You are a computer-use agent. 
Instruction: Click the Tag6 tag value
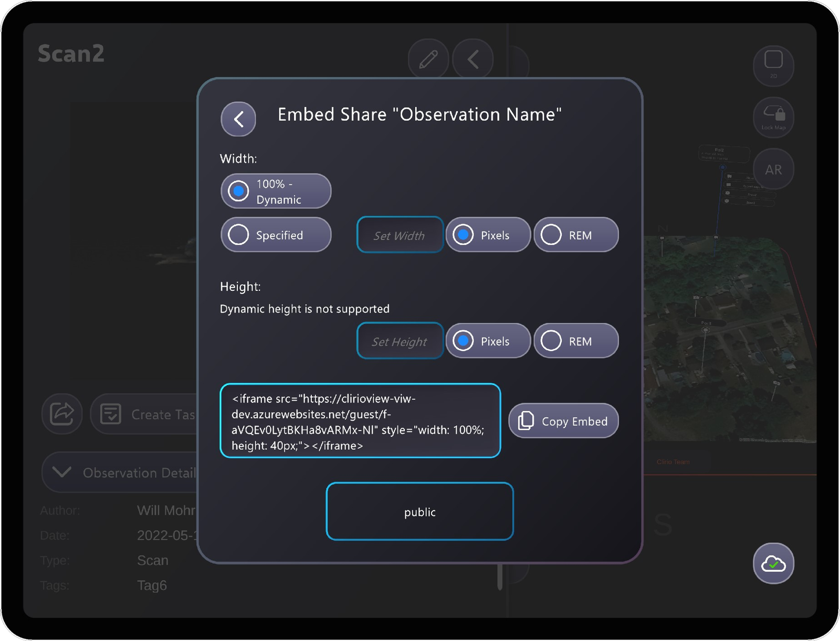coord(152,585)
